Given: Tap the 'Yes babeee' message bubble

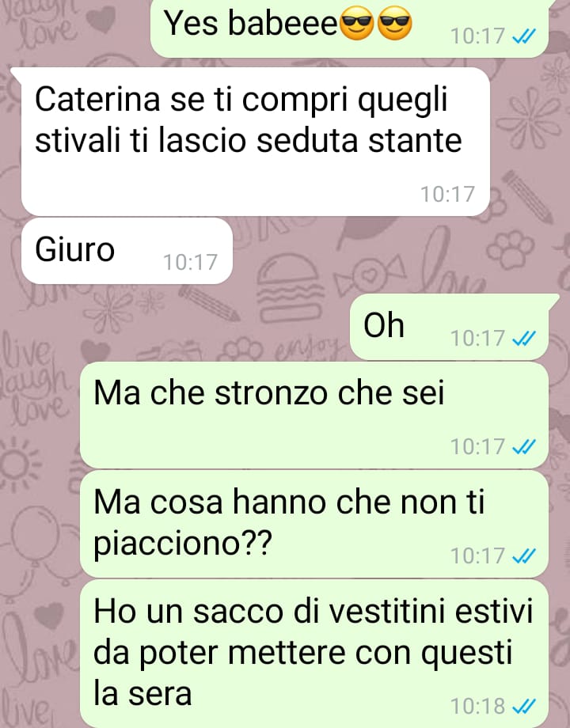Looking at the screenshot, I should click(x=349, y=28).
